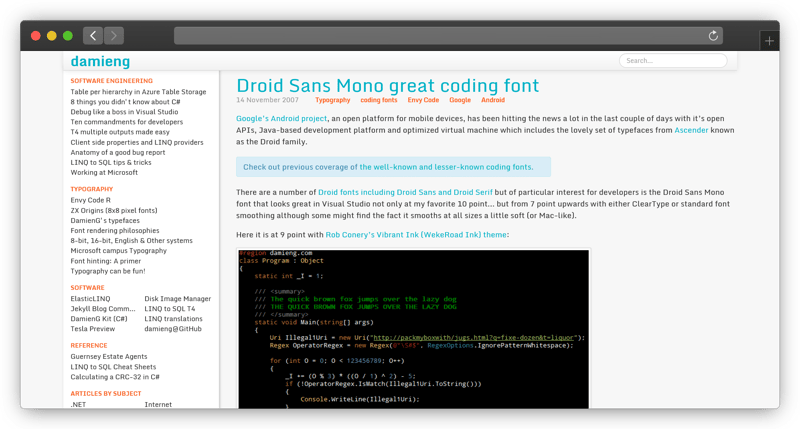Open a new tab with the plus button
The height and width of the screenshot is (429, 800).
tap(769, 41)
